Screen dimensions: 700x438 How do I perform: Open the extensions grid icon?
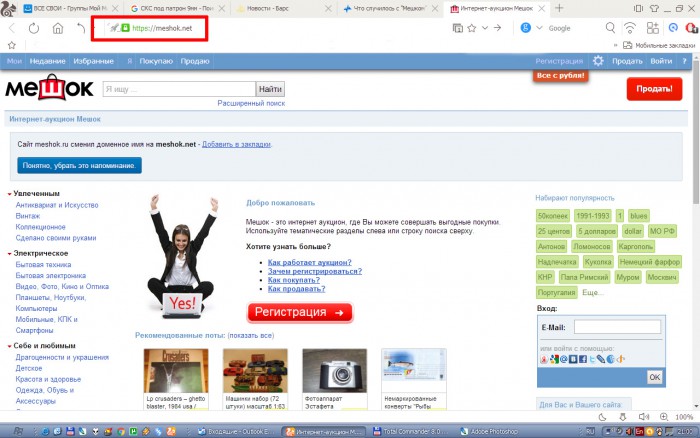click(x=653, y=28)
